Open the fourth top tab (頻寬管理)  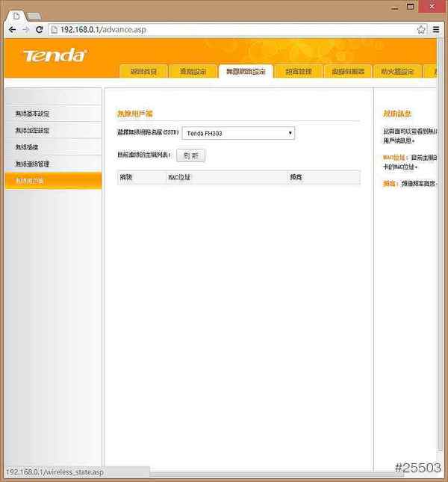298,71
